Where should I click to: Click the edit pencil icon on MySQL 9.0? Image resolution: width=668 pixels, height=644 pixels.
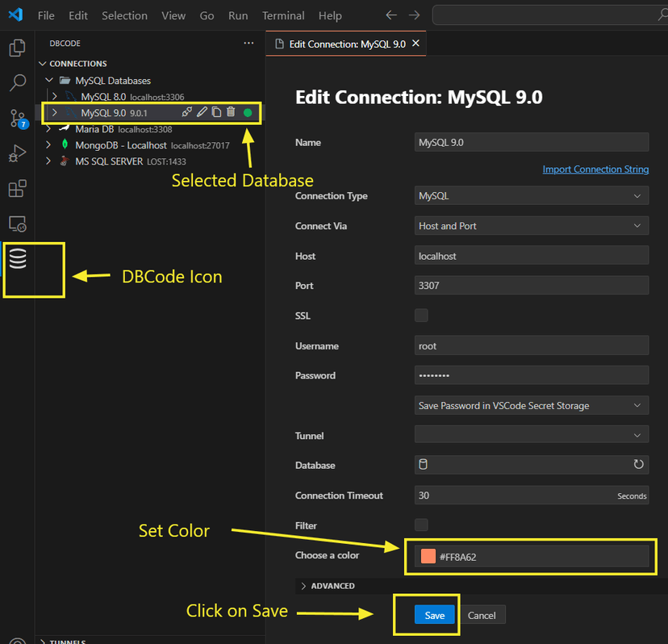coord(202,112)
